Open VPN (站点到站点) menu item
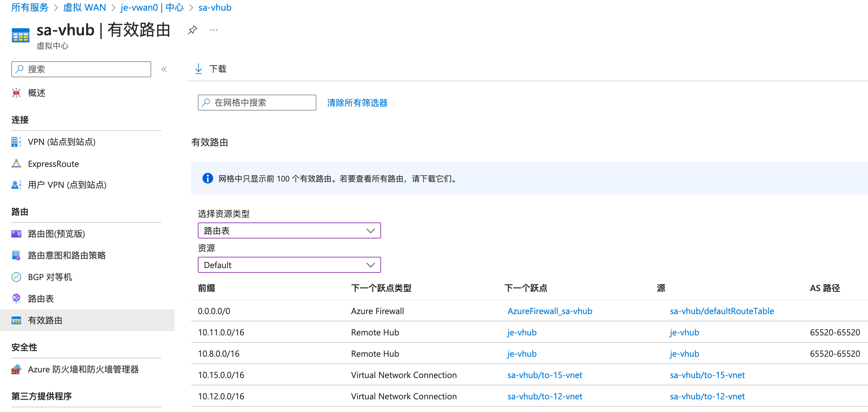Screen dimensions: 868x412 62,142
